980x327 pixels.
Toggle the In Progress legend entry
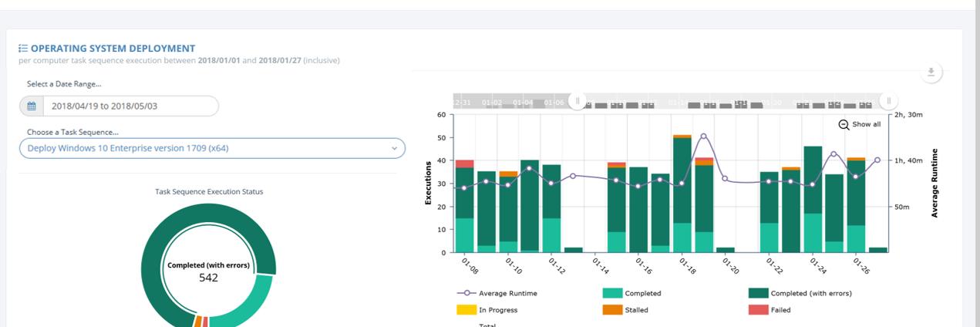(x=487, y=310)
